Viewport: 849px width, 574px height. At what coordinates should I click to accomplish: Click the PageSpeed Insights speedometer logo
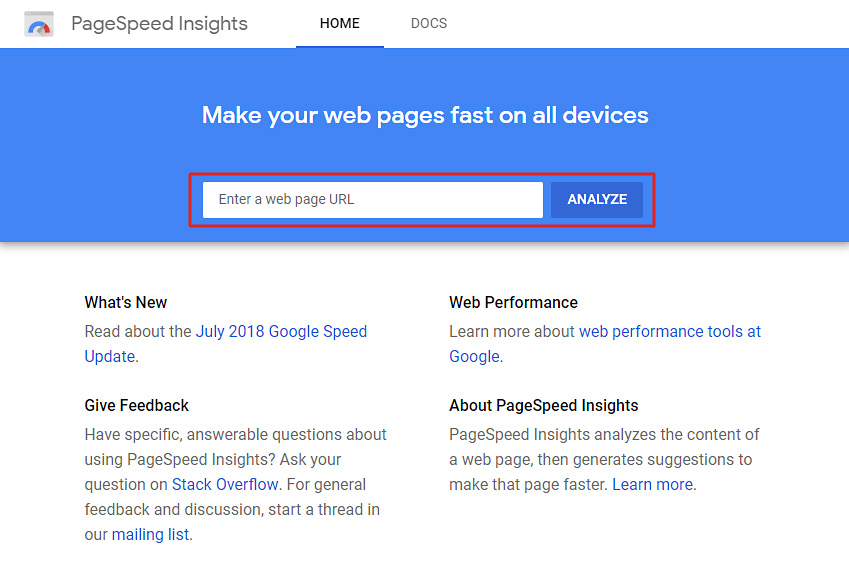pos(39,24)
